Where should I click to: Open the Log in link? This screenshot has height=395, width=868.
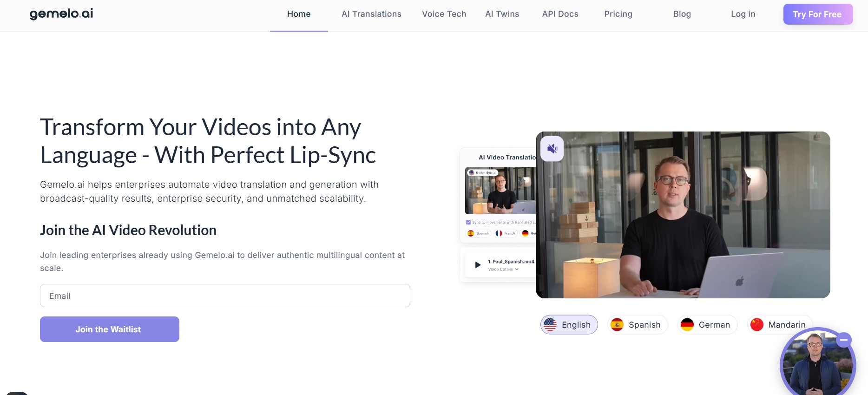tap(743, 14)
